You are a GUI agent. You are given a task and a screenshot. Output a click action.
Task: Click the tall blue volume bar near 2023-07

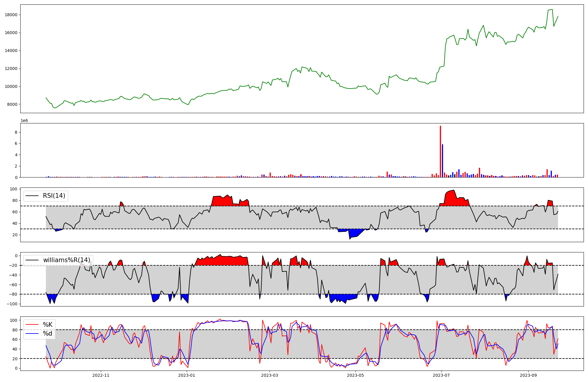coord(442,160)
